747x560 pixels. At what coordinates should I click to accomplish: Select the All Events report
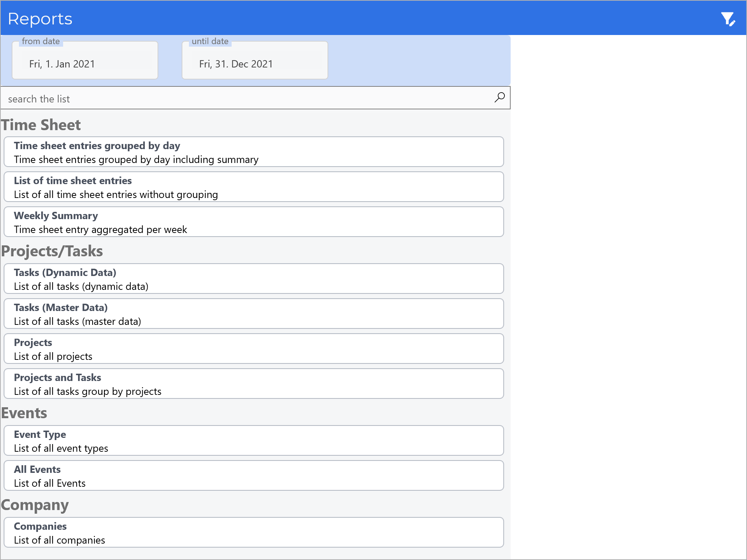pos(253,476)
